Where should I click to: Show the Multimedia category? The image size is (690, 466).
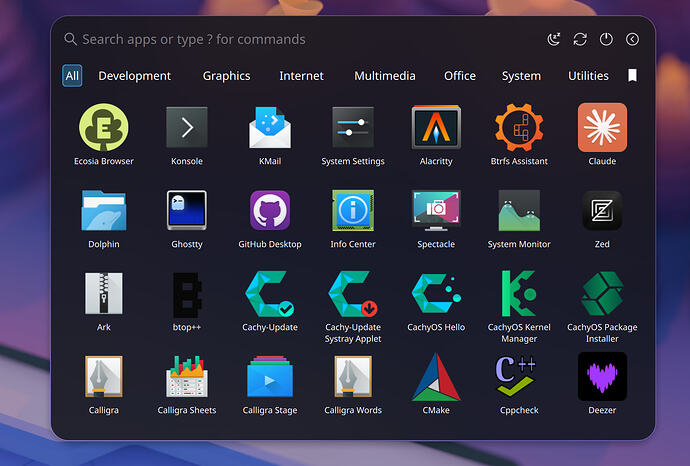point(385,76)
